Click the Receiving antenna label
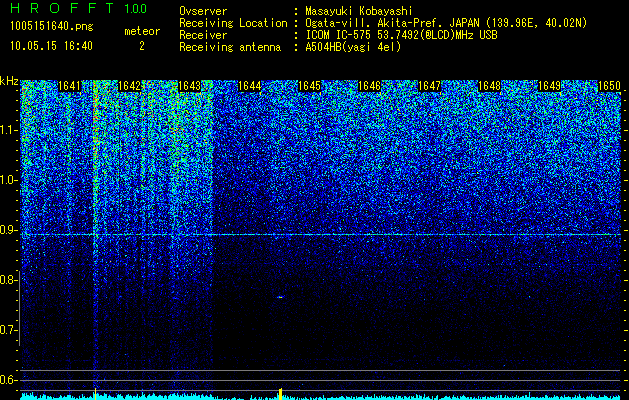Image resolution: width=629 pixels, height=400 pixels. [x=230, y=47]
